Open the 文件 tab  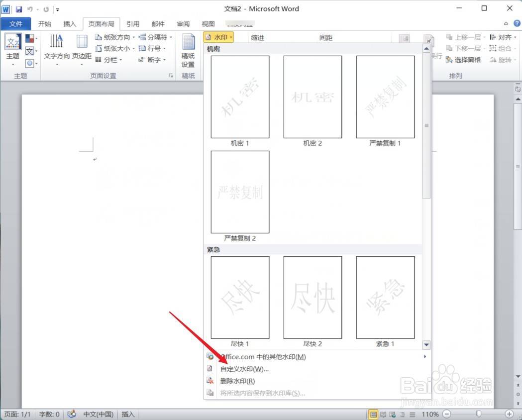click(x=15, y=24)
